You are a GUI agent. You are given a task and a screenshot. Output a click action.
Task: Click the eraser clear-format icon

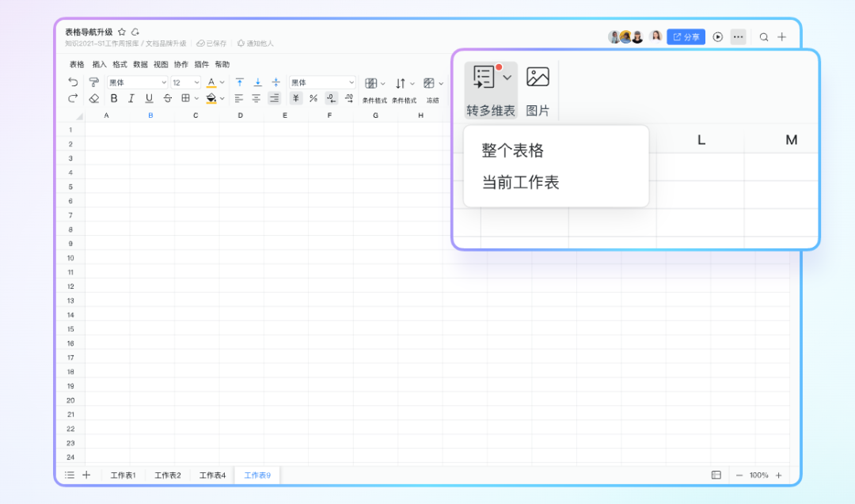point(94,98)
